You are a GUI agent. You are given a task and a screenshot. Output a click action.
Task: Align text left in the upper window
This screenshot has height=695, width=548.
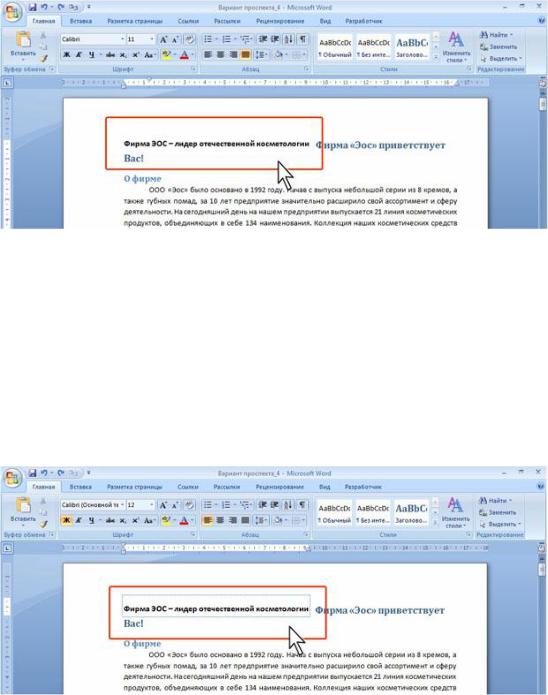coord(207,55)
